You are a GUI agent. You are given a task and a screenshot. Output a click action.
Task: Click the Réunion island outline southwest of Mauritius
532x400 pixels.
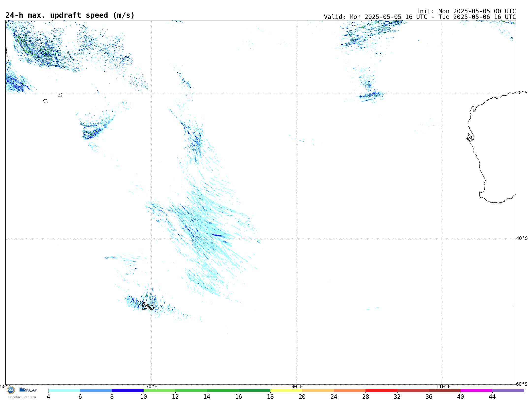click(x=46, y=101)
